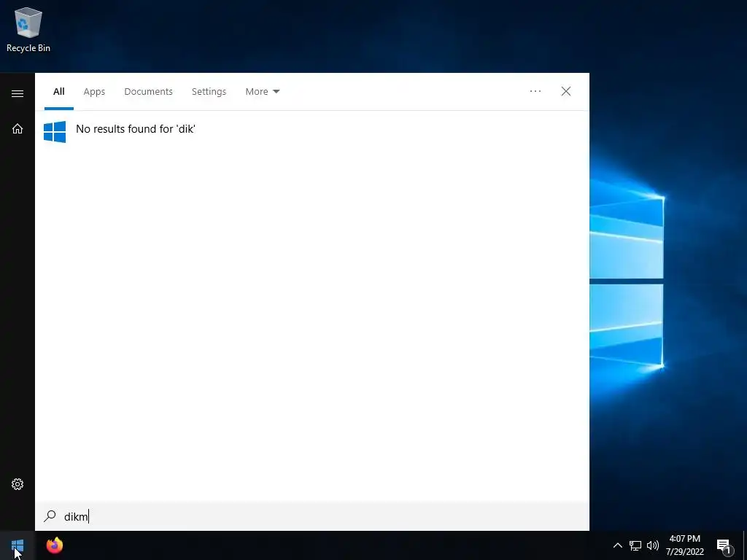Expand the More dropdown
This screenshot has height=560, width=747.
[263, 91]
